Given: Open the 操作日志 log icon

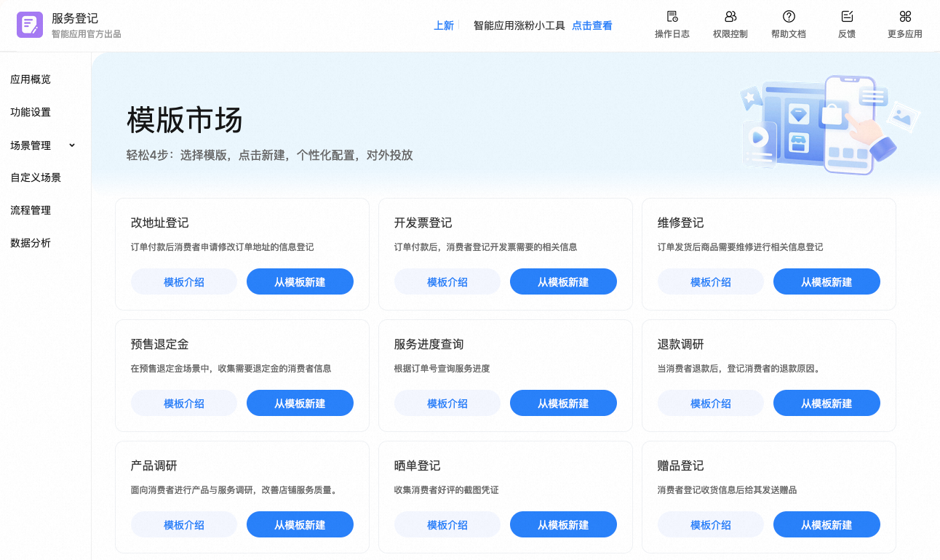Looking at the screenshot, I should pos(672,17).
